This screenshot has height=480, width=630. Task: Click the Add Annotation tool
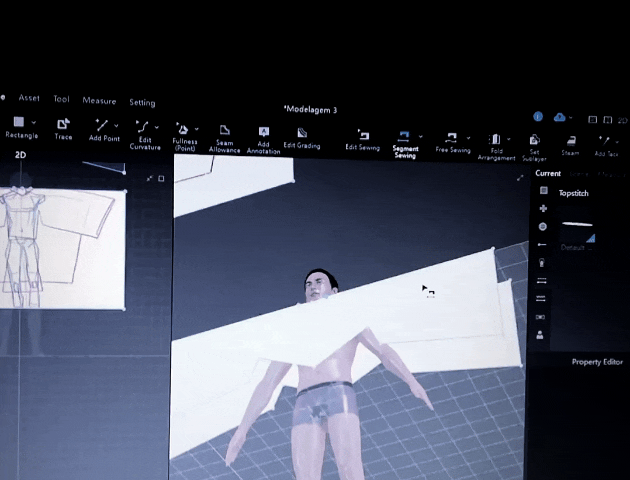click(263, 140)
